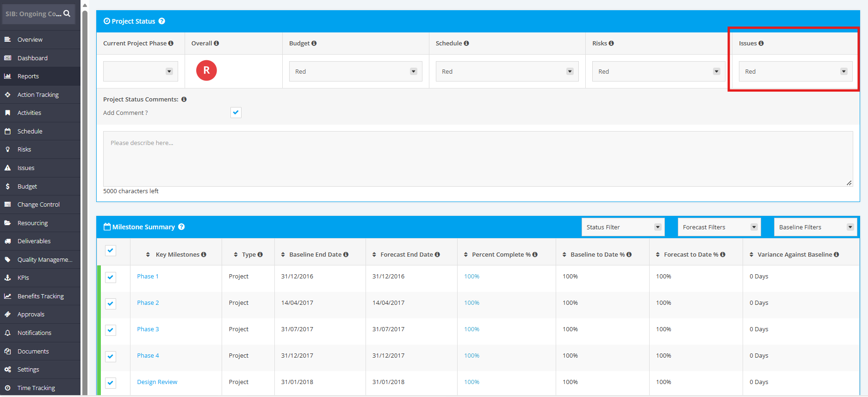
Task: Expand the Status Filter dropdown
Action: point(623,227)
